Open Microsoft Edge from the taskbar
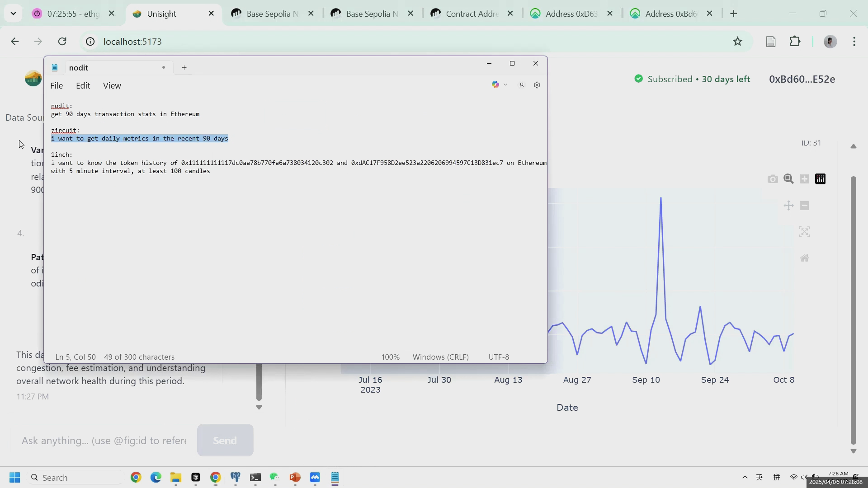The image size is (868, 488). pyautogui.click(x=156, y=478)
